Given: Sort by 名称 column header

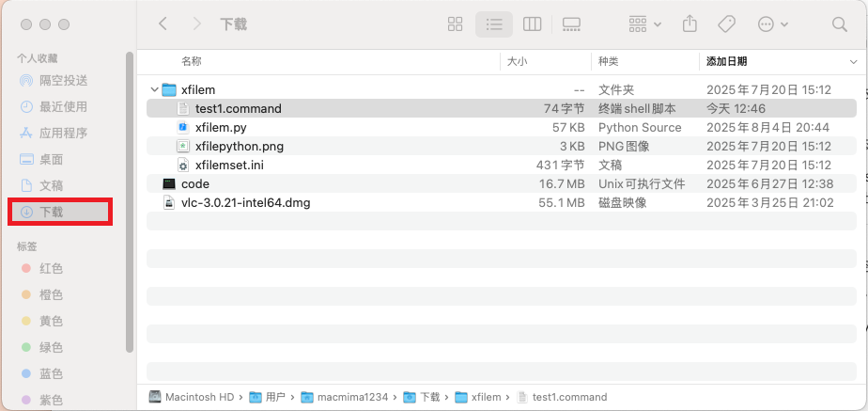Looking at the screenshot, I should point(192,61).
